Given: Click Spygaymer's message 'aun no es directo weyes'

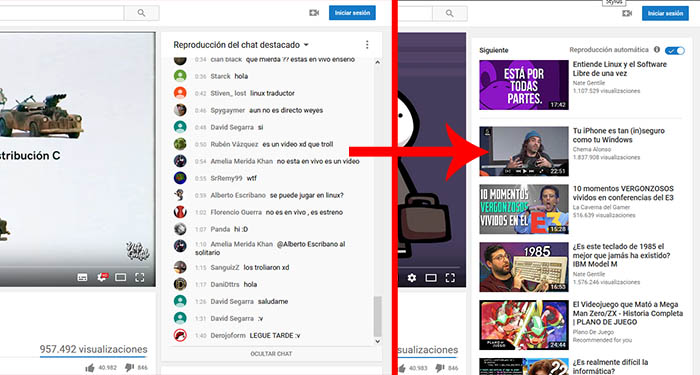Looking at the screenshot, I should 286,110.
